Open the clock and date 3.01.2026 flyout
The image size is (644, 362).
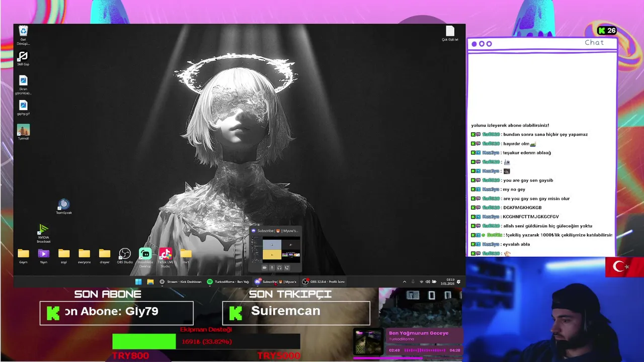point(447,282)
